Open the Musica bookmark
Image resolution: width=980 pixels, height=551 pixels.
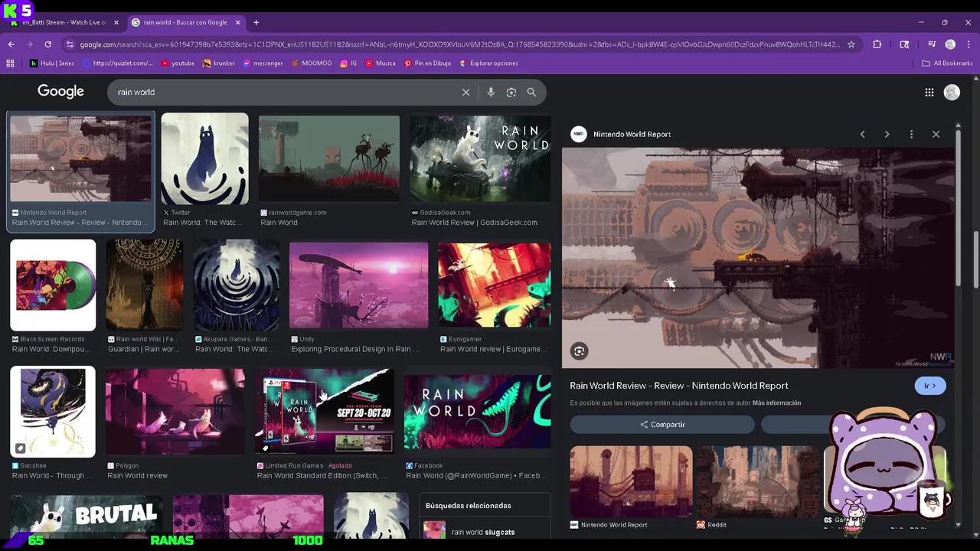[x=381, y=64]
